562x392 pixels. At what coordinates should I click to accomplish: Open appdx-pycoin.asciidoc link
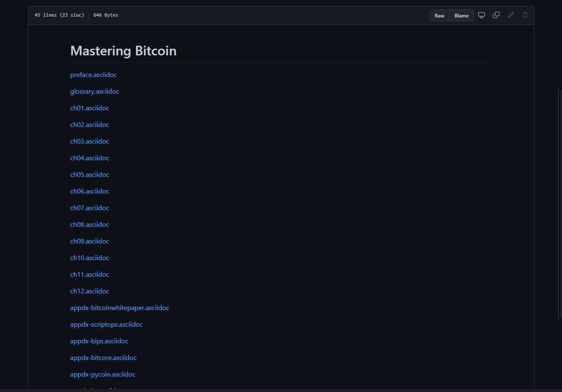pos(103,375)
